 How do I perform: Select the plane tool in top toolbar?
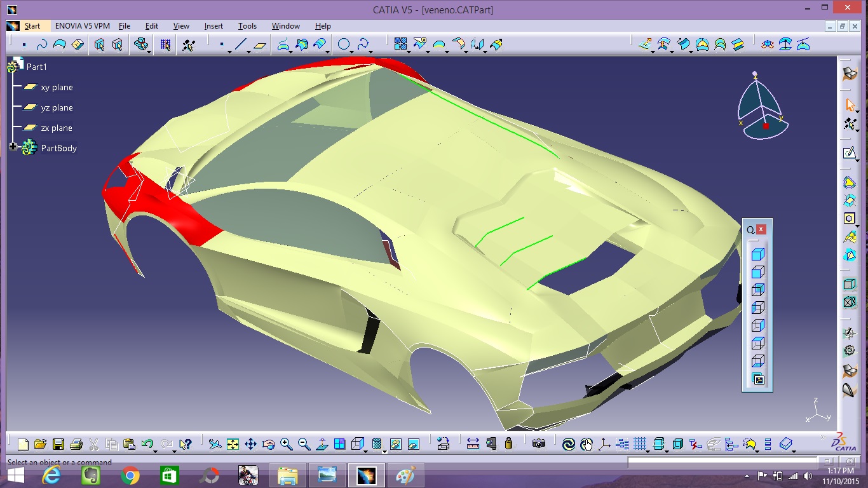260,44
